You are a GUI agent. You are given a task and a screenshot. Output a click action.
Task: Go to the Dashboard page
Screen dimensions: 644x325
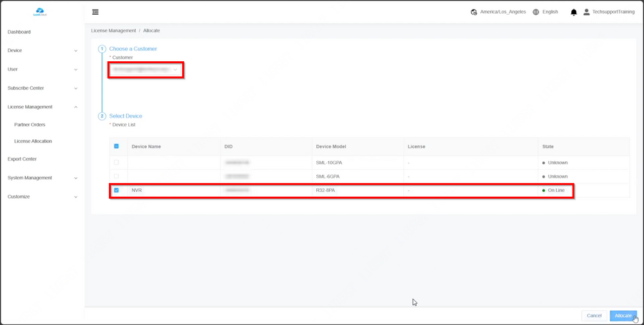tap(19, 32)
